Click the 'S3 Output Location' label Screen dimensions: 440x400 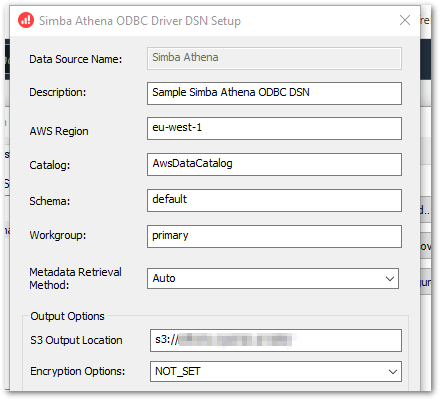point(76,340)
